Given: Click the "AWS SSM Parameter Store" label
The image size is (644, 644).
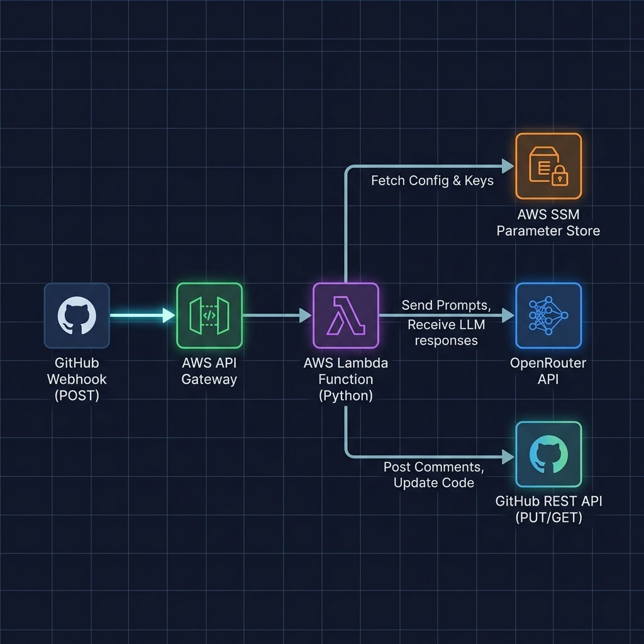Looking at the screenshot, I should click(x=548, y=222).
